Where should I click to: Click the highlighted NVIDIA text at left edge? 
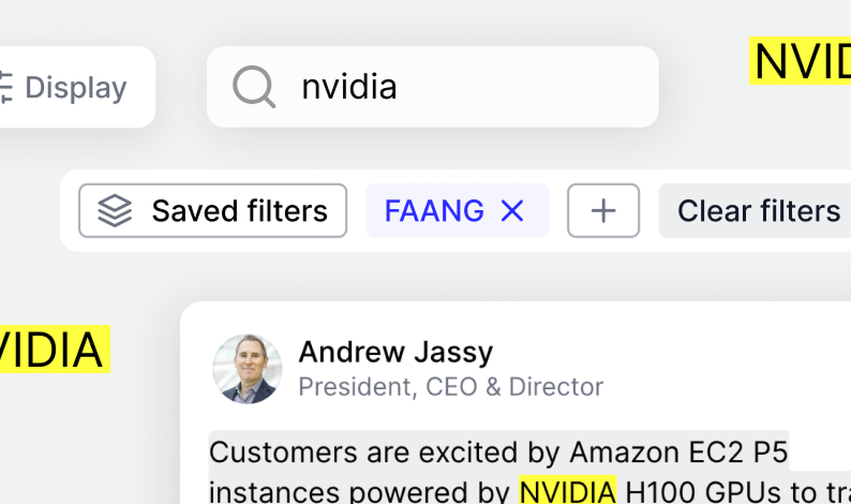pyautogui.click(x=55, y=349)
